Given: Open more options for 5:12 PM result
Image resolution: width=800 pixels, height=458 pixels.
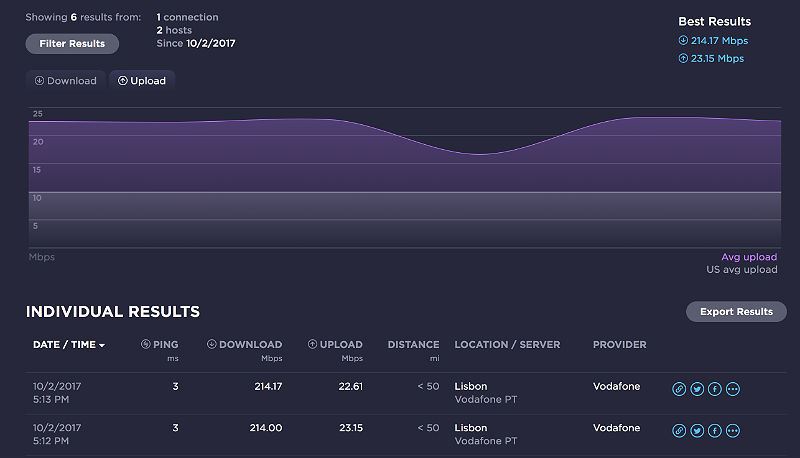Looking at the screenshot, I should (x=733, y=431).
